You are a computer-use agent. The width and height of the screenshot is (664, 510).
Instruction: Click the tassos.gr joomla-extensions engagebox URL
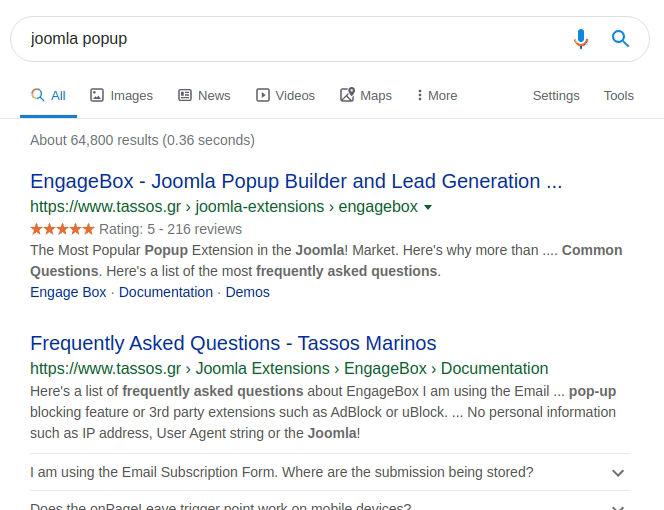pyautogui.click(x=224, y=207)
